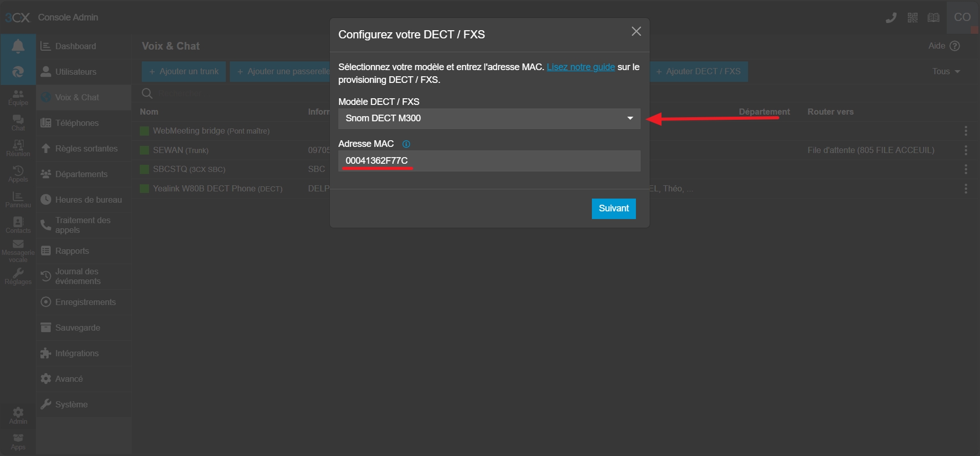Go to Dashboard menu item
Viewport: 980px width, 456px height.
83,46
